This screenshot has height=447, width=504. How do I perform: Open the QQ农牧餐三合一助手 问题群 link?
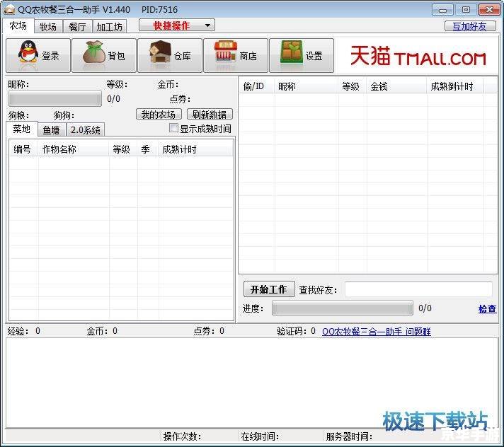pos(377,332)
